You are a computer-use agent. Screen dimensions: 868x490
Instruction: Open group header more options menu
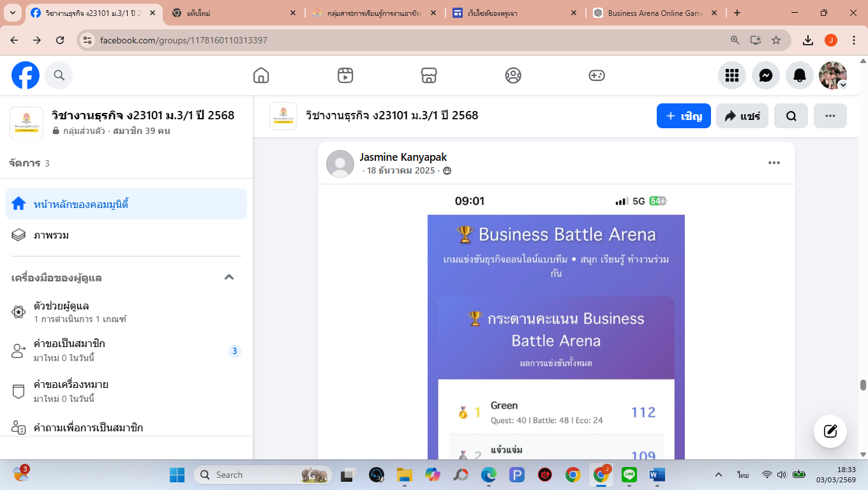pos(830,116)
